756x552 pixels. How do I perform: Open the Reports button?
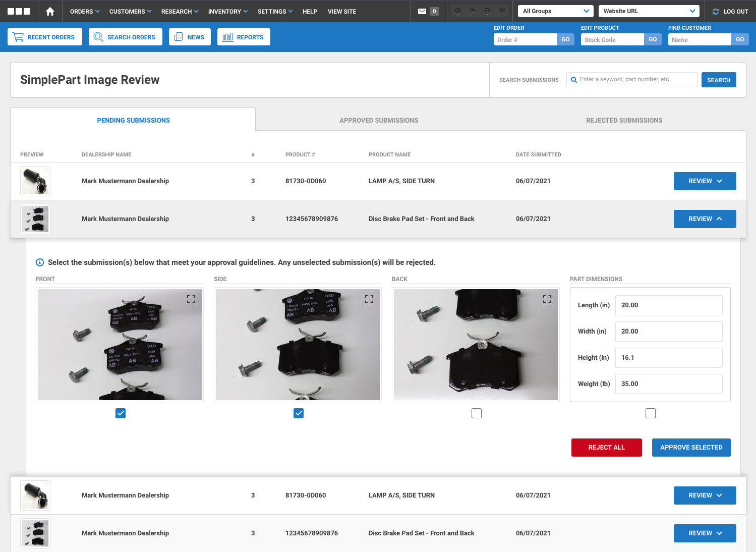tap(244, 37)
